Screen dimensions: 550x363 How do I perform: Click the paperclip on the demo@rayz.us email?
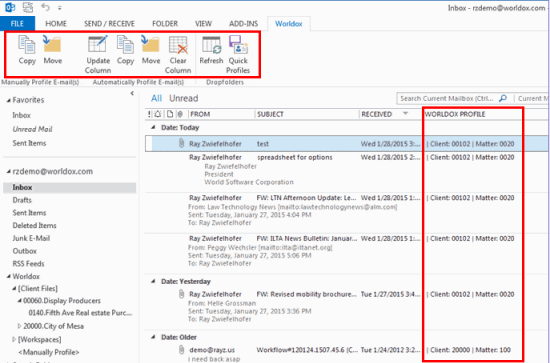tap(181, 349)
